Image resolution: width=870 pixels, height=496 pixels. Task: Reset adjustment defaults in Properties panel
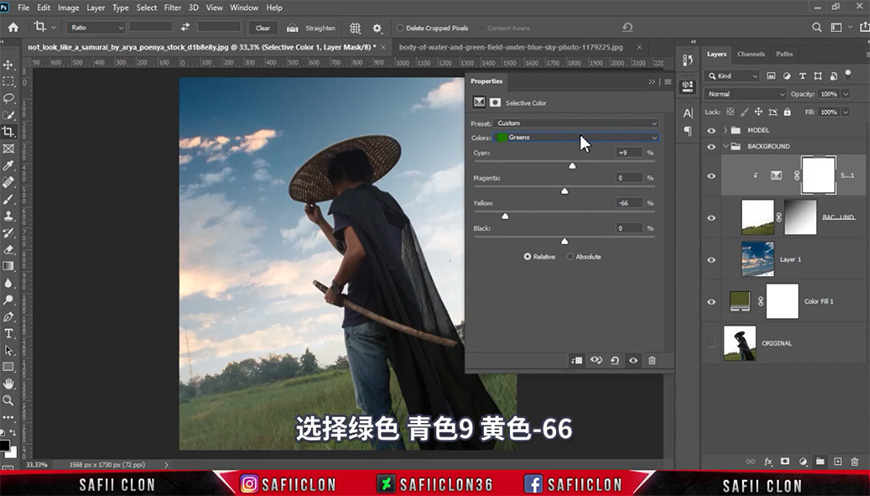[615, 360]
